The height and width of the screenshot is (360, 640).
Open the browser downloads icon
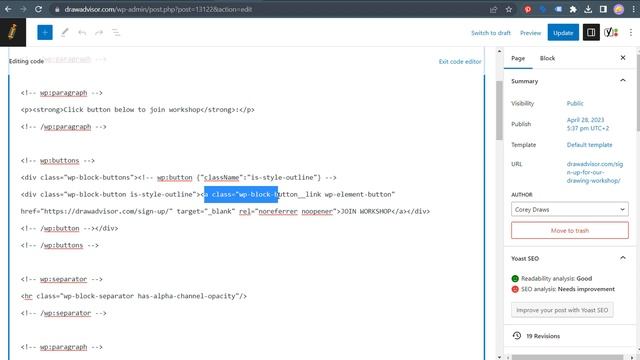pos(588,9)
